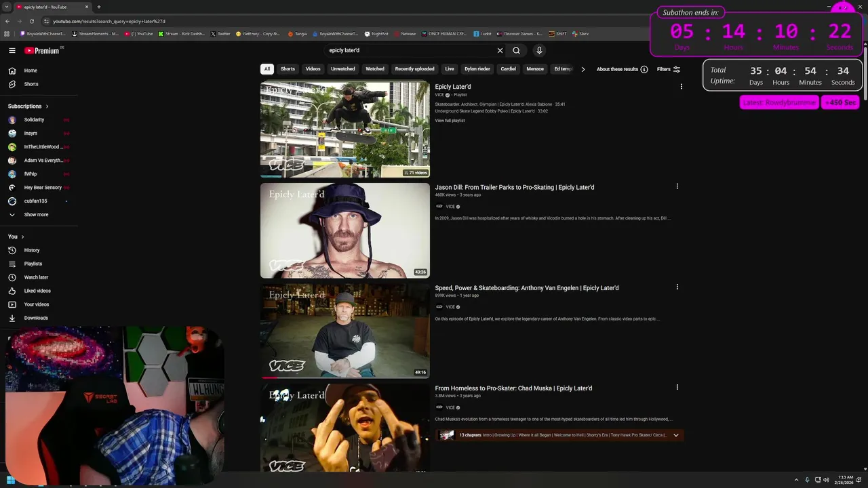Open the Anthony Van Engelen video thumbnail
Image resolution: width=868 pixels, height=488 pixels.
pyautogui.click(x=345, y=331)
